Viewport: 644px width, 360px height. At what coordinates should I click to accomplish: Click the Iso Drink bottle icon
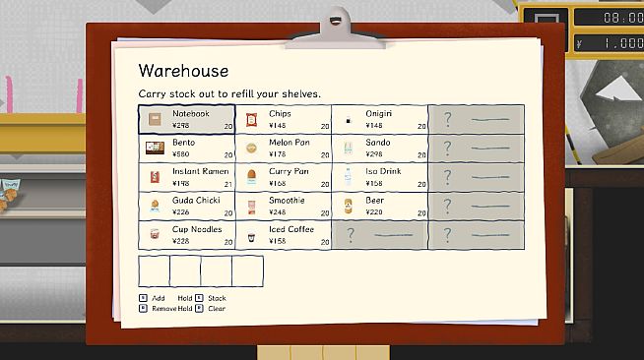point(348,177)
